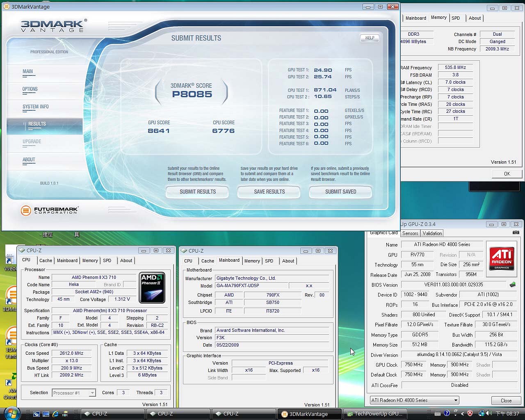
Task: Click the mainboard model GA-MA790FXT-UD5P field
Action: 251,285
